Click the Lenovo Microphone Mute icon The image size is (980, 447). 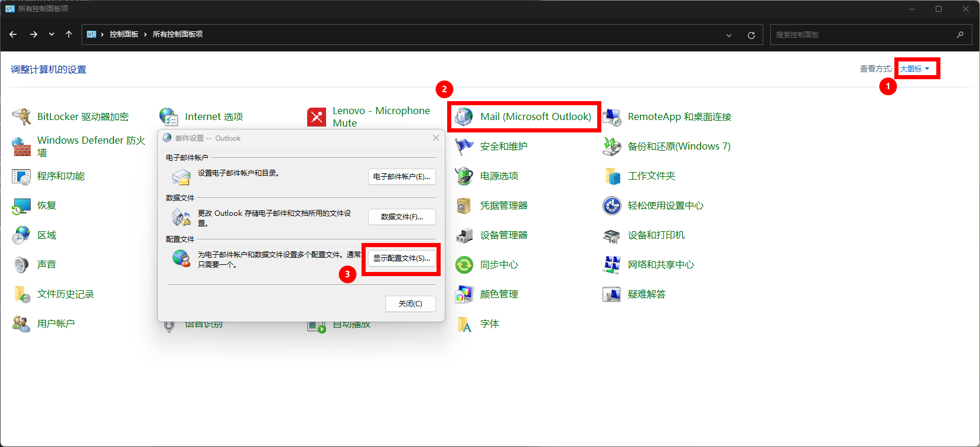317,117
